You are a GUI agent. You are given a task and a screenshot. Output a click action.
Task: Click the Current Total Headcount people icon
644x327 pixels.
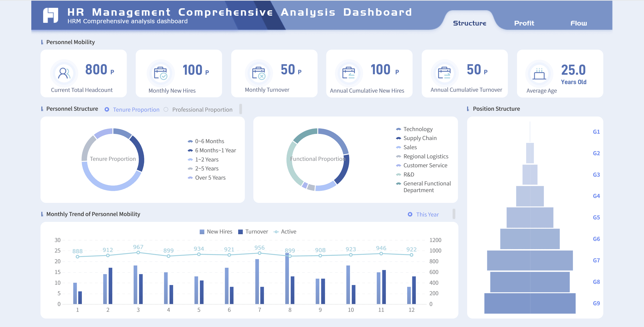(64, 73)
